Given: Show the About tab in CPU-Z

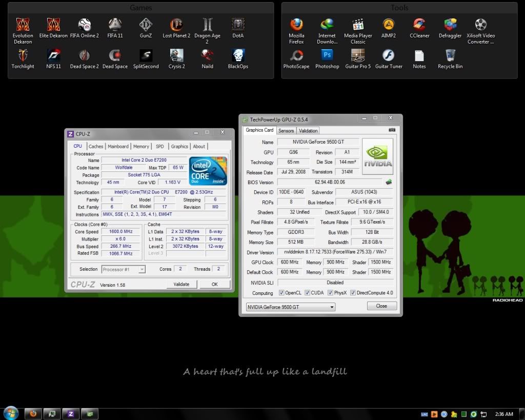Looking at the screenshot, I should (199, 146).
